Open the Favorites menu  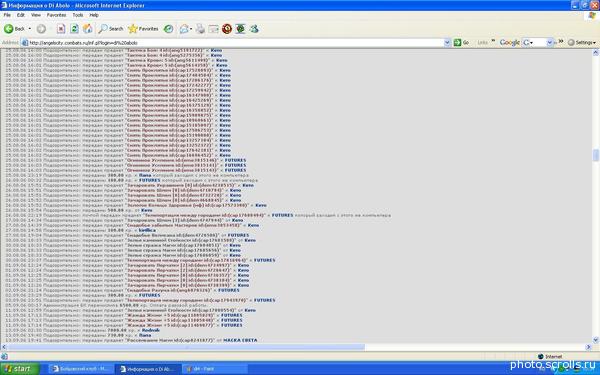[x=56, y=15]
